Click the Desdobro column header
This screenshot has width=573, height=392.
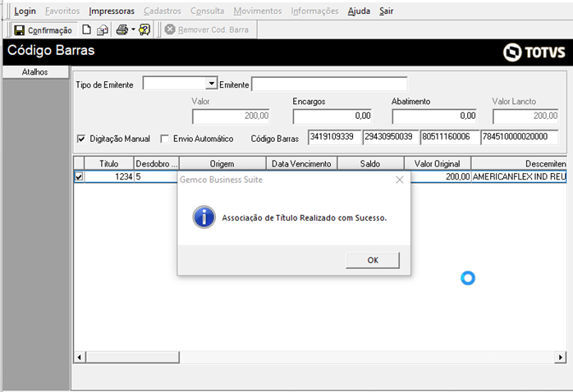click(157, 163)
